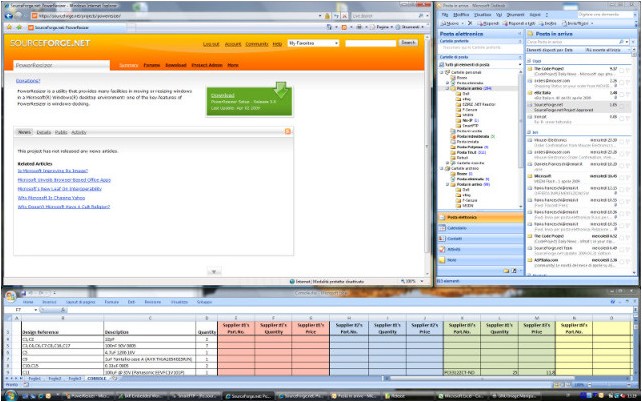The height and width of the screenshot is (402, 642).
Task: Toggle flag on The Code Project email
Action: coord(628,70)
